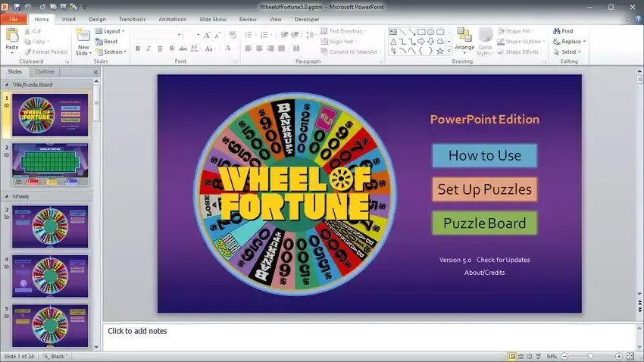
Task: Open PowerPoint Help question mark icon
Action: (x=638, y=19)
